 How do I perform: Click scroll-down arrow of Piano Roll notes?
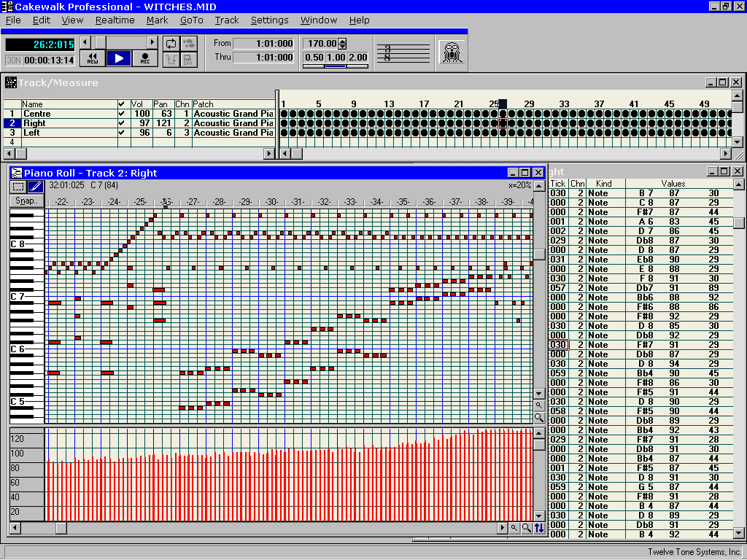(539, 394)
